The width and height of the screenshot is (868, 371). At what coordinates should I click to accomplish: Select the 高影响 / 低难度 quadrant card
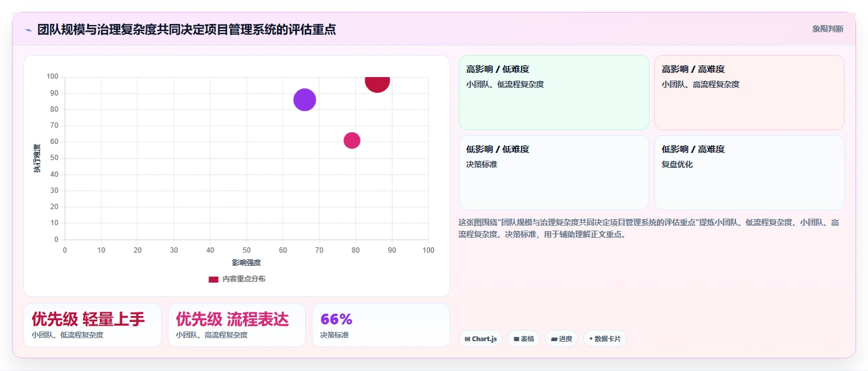pyautogui.click(x=554, y=93)
